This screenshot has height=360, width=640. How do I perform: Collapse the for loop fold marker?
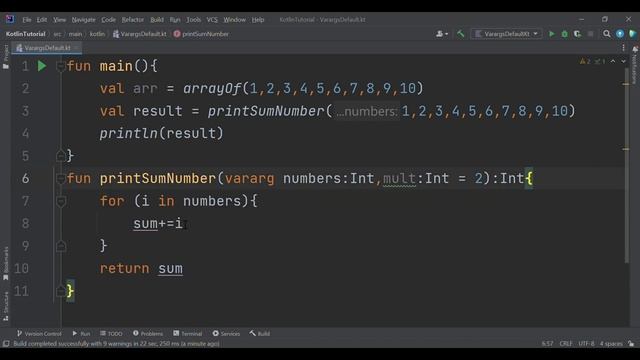(61, 201)
